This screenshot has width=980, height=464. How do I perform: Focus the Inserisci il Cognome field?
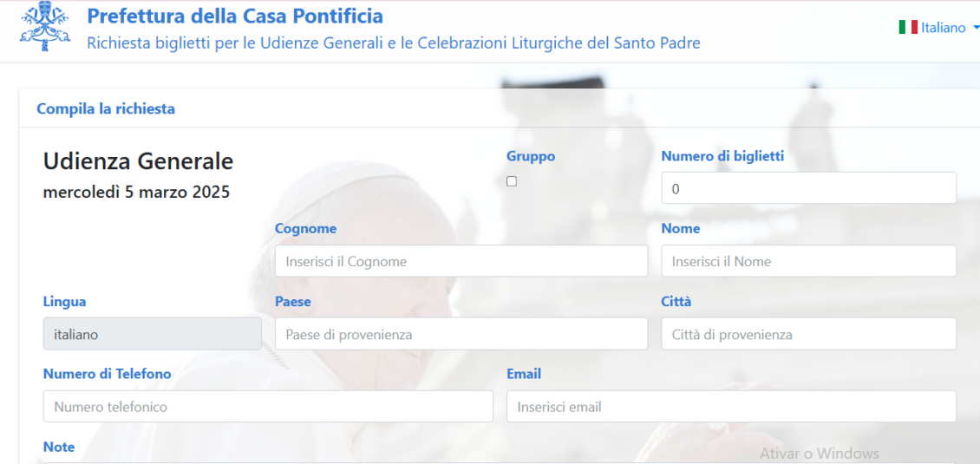tap(461, 261)
